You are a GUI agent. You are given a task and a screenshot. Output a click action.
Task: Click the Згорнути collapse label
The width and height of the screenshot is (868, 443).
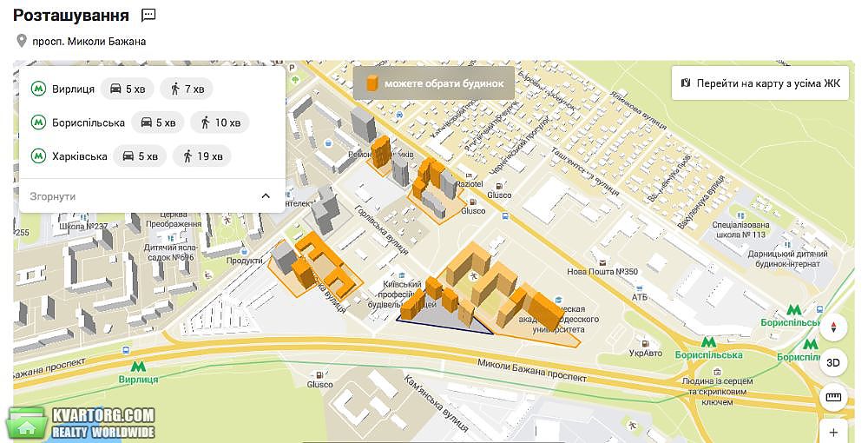pyautogui.click(x=53, y=196)
